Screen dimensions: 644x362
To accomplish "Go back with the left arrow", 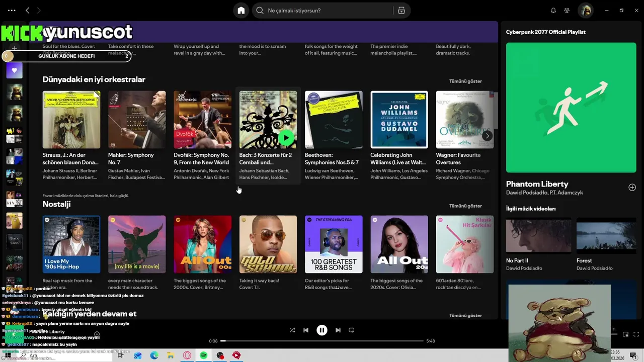I will coord(28,10).
